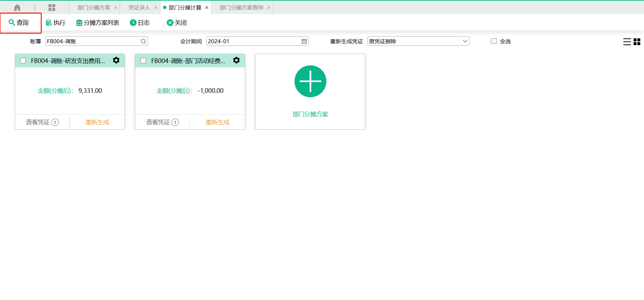Switch to card grid view
The height and width of the screenshot is (300, 644).
(x=637, y=42)
